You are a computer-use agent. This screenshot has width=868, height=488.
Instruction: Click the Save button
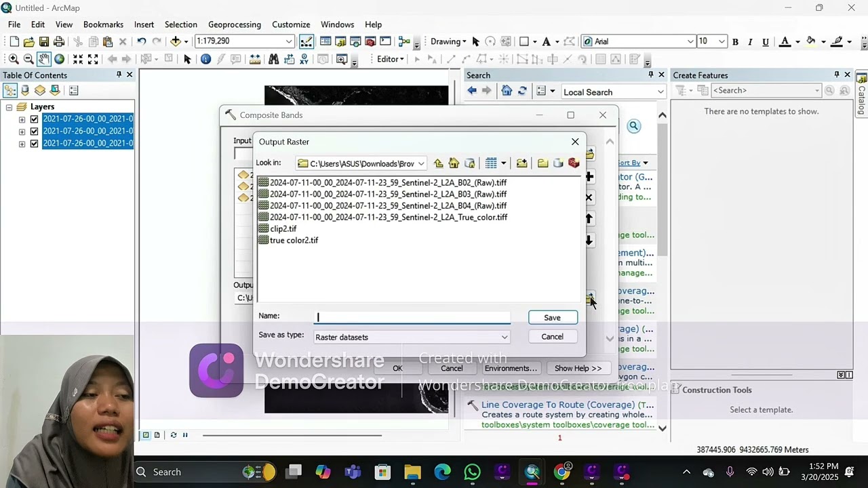click(x=552, y=317)
